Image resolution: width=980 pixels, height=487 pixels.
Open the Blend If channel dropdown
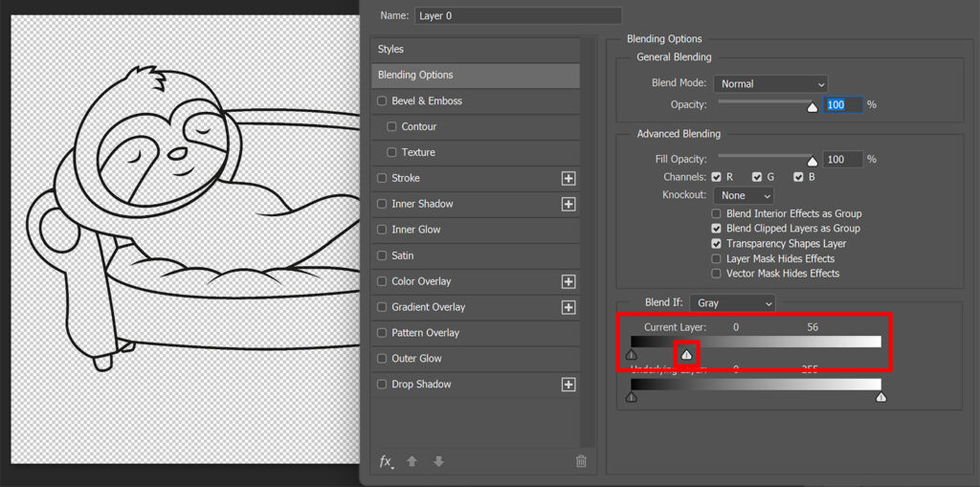pos(731,303)
